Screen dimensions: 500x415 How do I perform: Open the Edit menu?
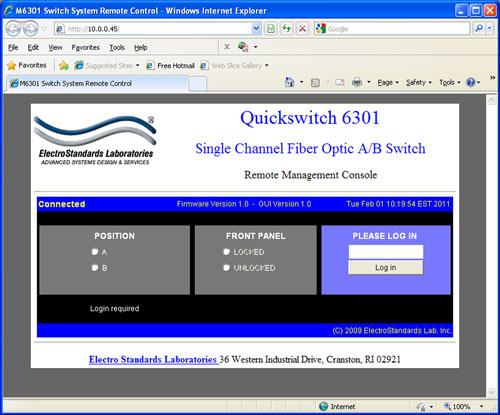click(33, 47)
